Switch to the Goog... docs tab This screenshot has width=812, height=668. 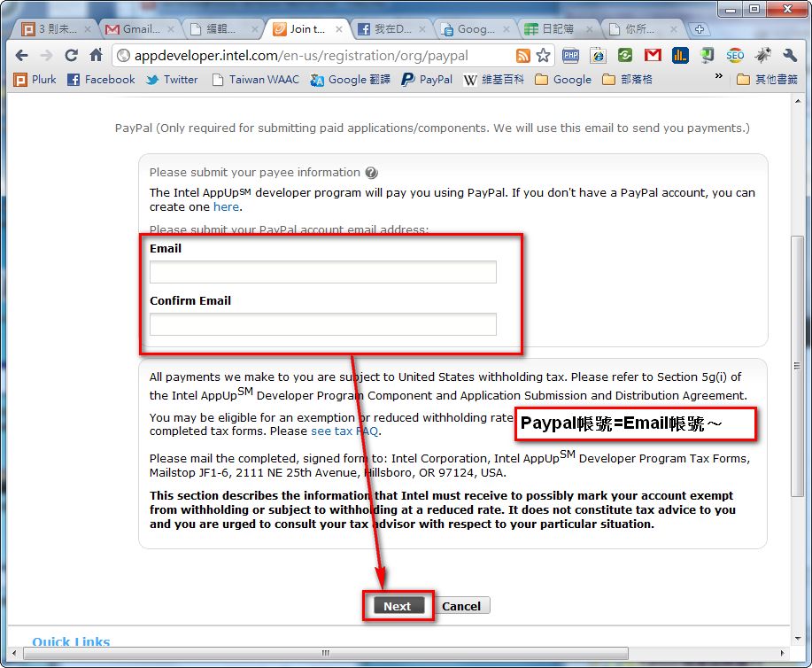tap(472, 29)
